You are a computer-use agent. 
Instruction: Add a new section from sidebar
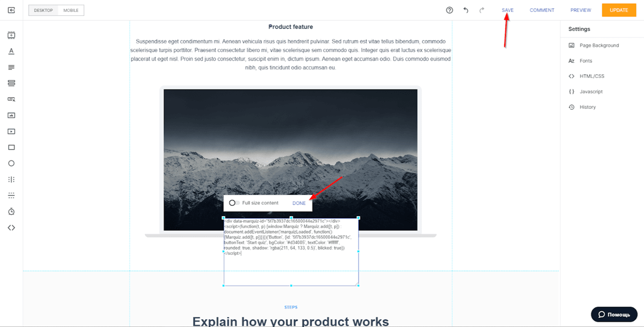(x=11, y=35)
